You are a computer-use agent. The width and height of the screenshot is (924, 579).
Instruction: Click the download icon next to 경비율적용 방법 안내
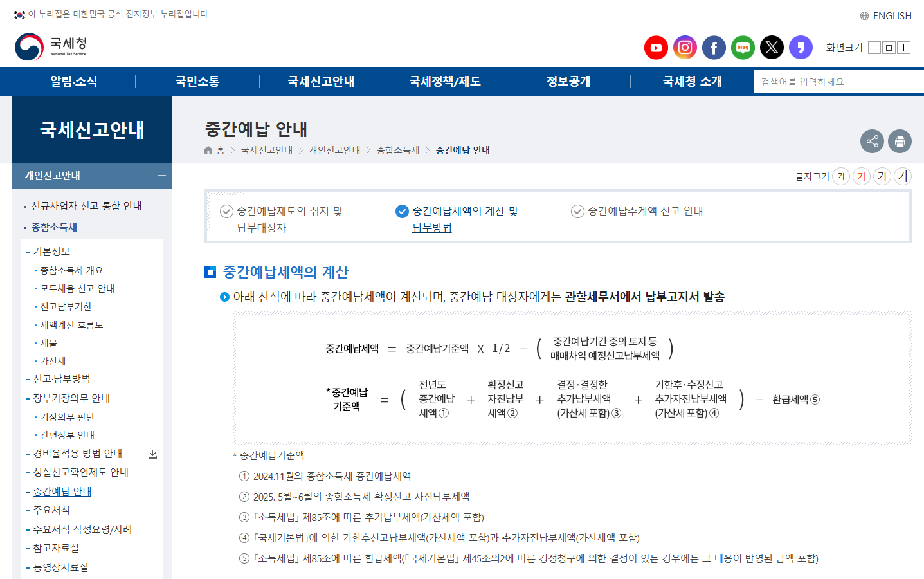(x=152, y=454)
